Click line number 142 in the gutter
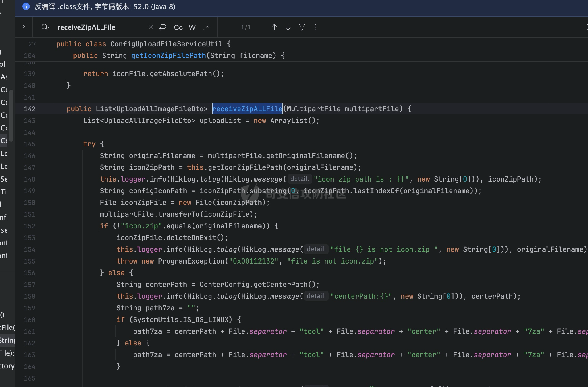 point(30,109)
